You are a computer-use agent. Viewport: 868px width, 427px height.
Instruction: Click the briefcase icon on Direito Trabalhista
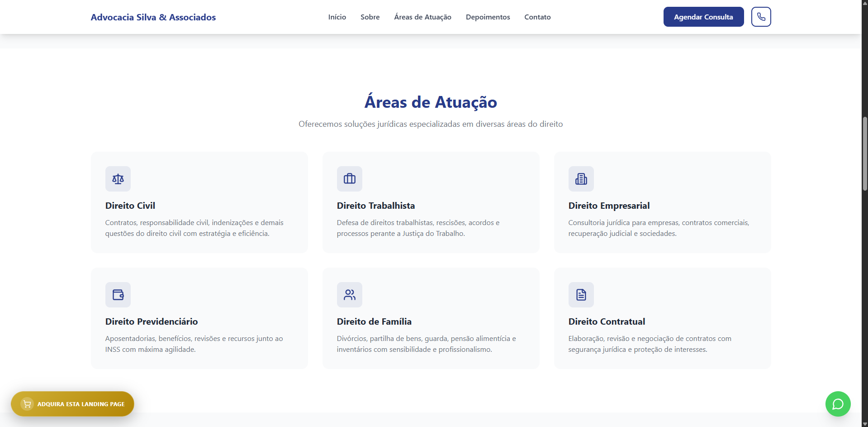coord(350,179)
